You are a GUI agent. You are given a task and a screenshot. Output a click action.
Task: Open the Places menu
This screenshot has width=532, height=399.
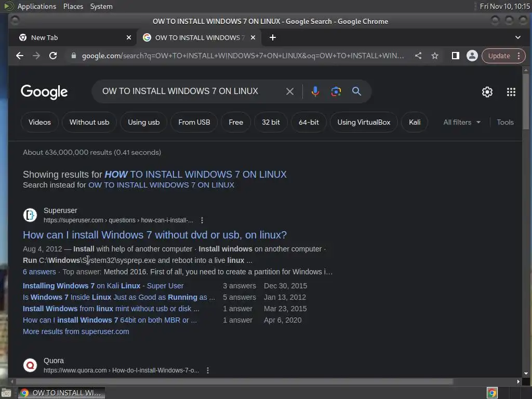(73, 6)
